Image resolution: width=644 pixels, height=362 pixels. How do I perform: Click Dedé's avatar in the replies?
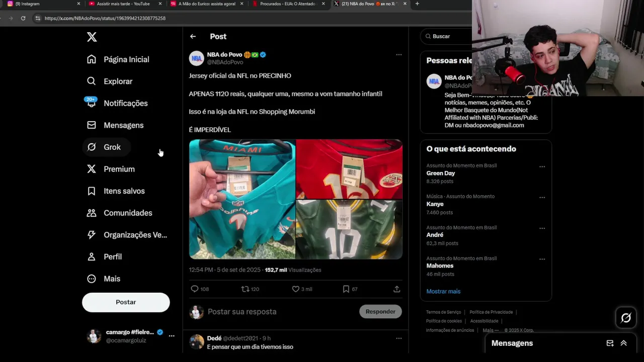[197, 342]
